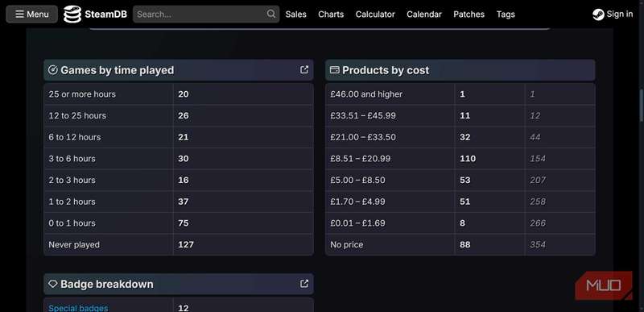Select the '£5.00 – £8.50' row label
This screenshot has height=312, width=644.
[x=357, y=180]
